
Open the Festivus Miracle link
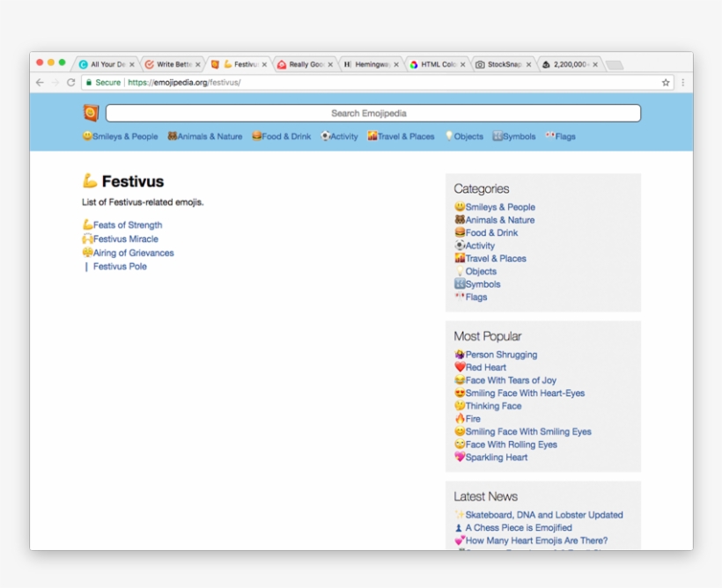coord(125,239)
